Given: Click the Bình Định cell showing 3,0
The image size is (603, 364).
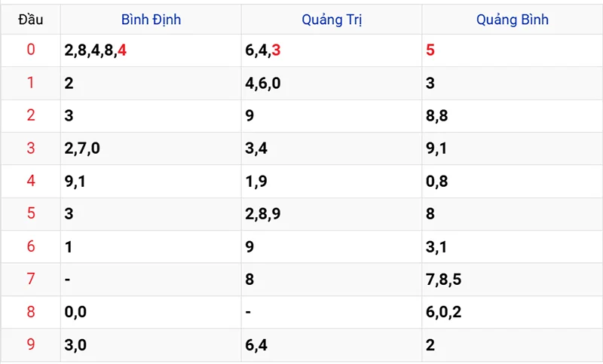Looking at the screenshot, I should tap(75, 345).
